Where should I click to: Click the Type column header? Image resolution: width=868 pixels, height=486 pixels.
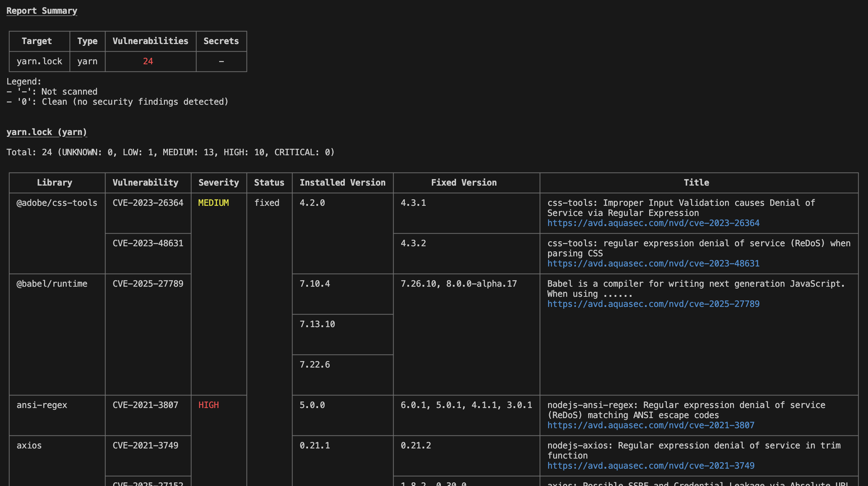[x=87, y=41]
